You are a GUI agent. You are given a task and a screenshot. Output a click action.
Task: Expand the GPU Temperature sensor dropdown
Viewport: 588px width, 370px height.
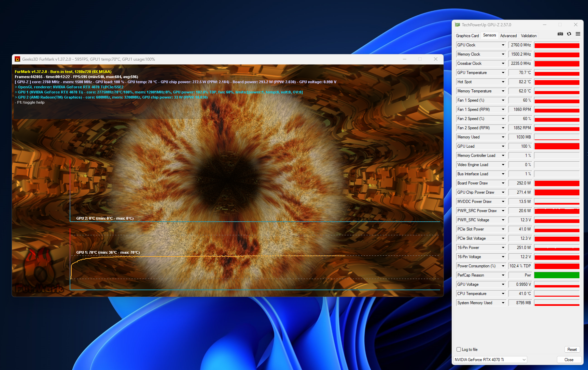point(503,73)
